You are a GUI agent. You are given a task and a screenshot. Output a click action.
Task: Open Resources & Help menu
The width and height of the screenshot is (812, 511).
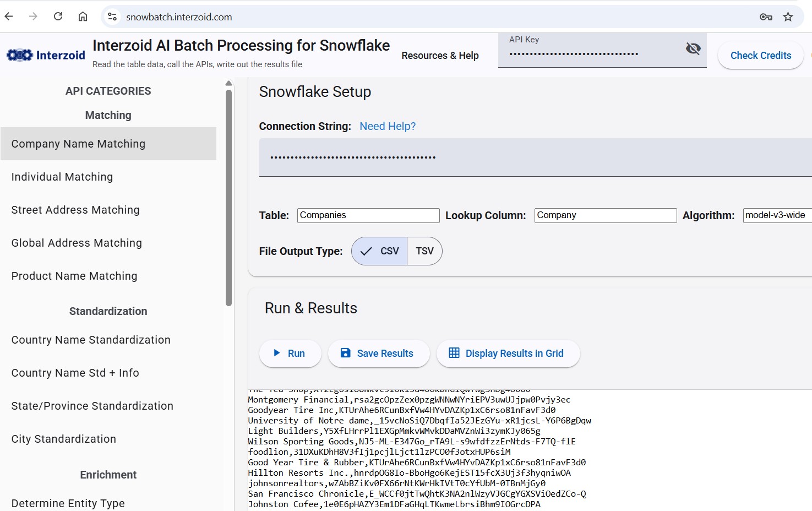point(440,56)
